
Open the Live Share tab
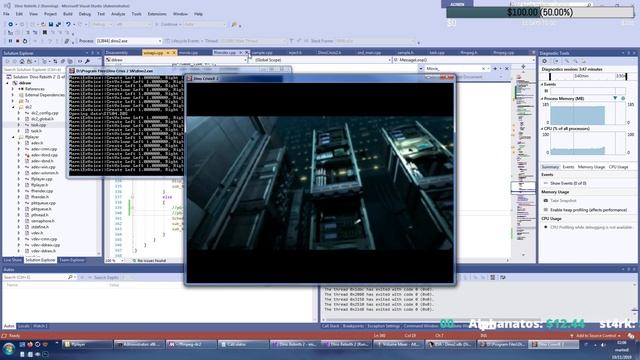(x=13, y=260)
